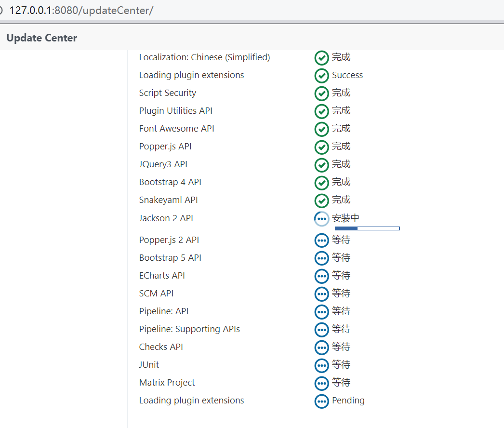The width and height of the screenshot is (504, 428).
Task: Select the Localization: Chinese (Simplified) plugin name
Action: click(x=204, y=57)
